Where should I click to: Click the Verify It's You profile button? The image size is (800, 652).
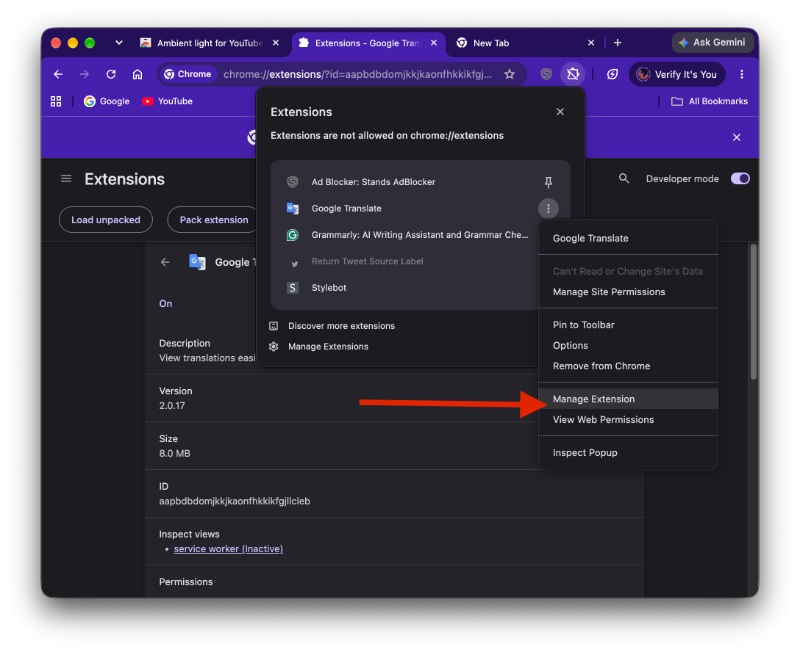pyautogui.click(x=677, y=74)
